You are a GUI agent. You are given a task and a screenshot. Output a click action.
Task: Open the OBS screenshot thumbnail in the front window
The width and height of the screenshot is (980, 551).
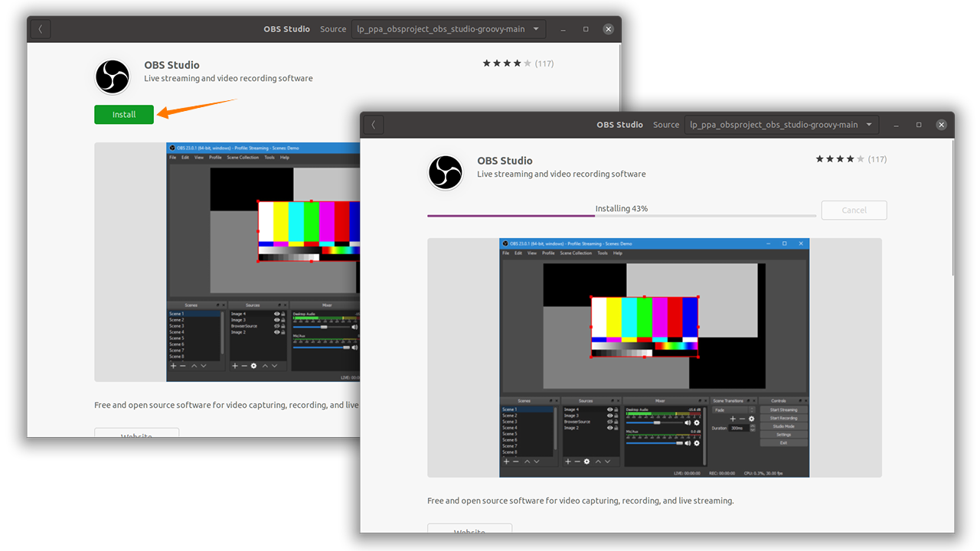tap(655, 357)
